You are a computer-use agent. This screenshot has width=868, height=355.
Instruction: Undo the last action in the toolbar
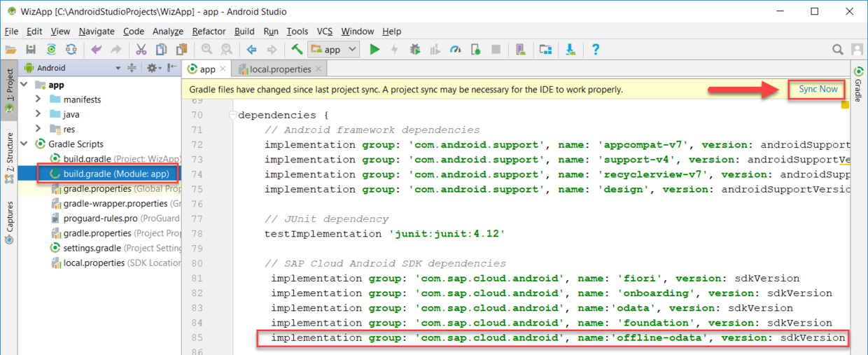(96, 50)
